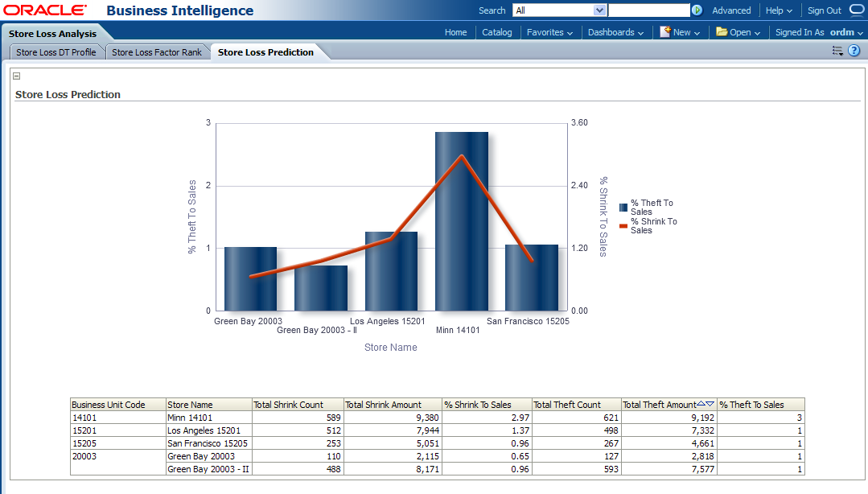
Task: Expand the Favorites dropdown menu
Action: (x=549, y=32)
